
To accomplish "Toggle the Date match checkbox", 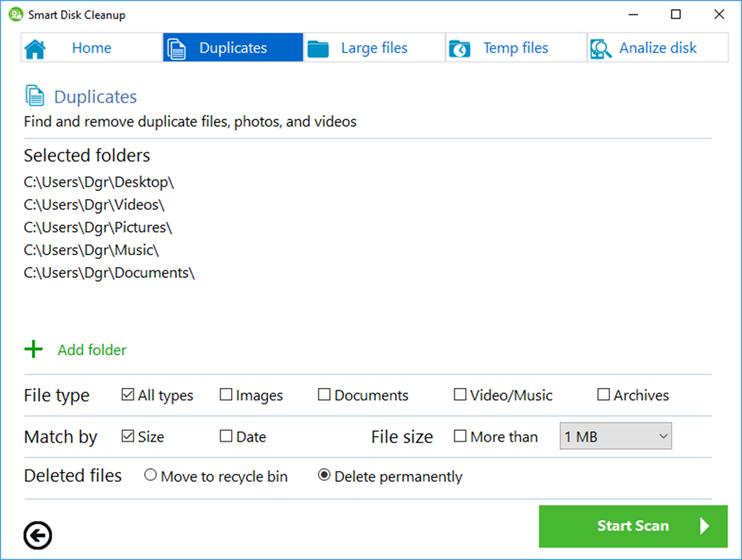I will click(x=226, y=437).
